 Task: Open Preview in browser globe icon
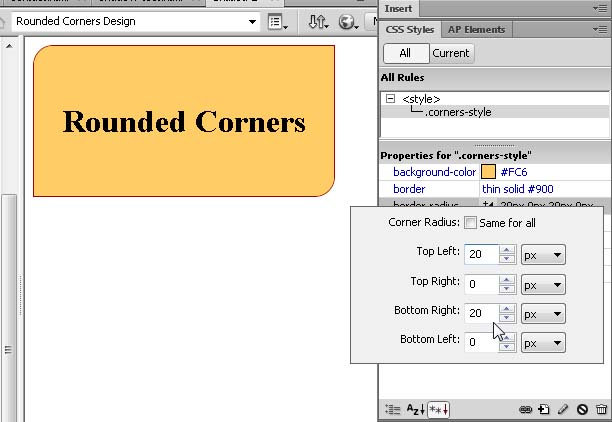click(348, 21)
